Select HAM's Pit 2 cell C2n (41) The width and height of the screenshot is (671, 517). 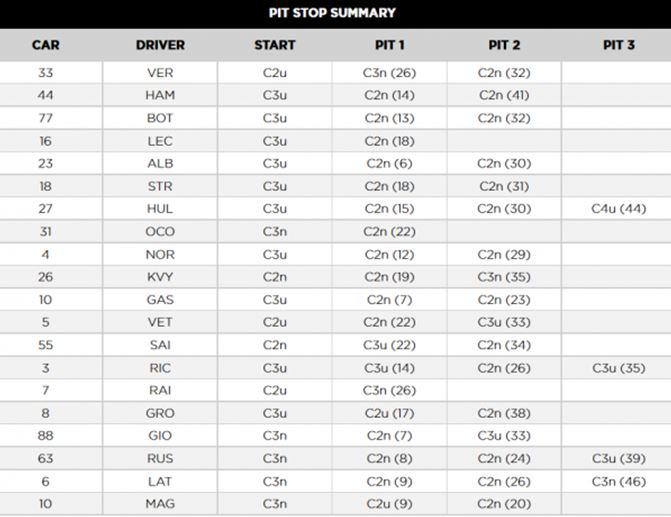point(504,95)
